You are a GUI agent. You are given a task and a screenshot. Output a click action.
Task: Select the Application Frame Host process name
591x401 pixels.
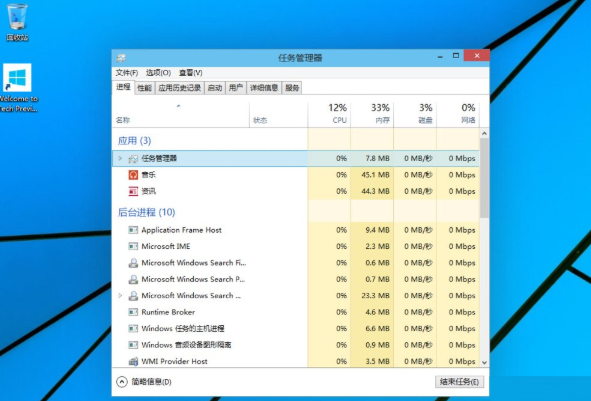click(181, 230)
